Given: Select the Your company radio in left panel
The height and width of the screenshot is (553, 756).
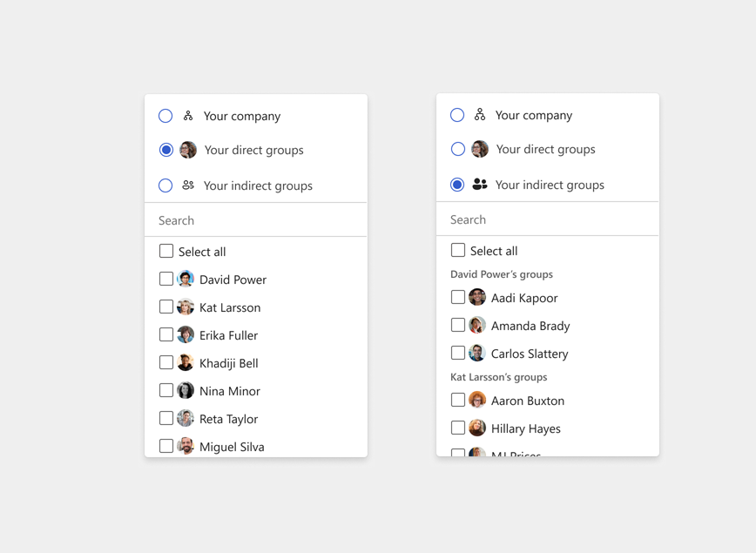Looking at the screenshot, I should [165, 116].
